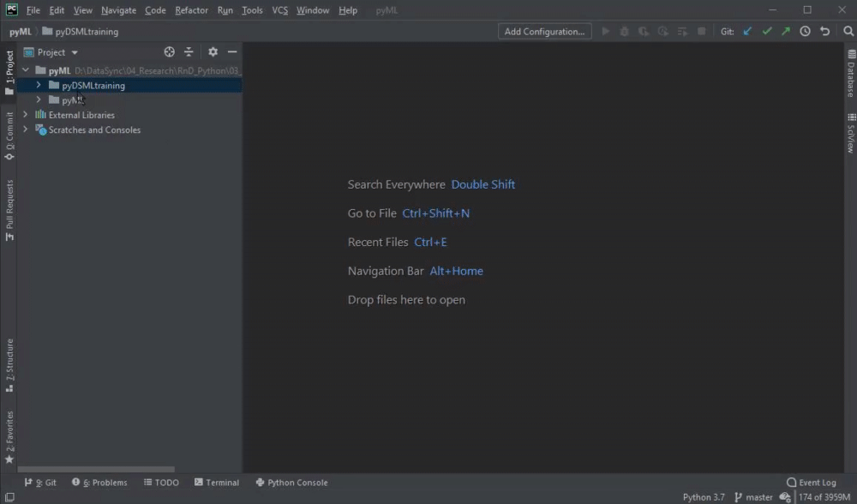
Task: Toggle the Structure side tab
Action: pyautogui.click(x=9, y=364)
